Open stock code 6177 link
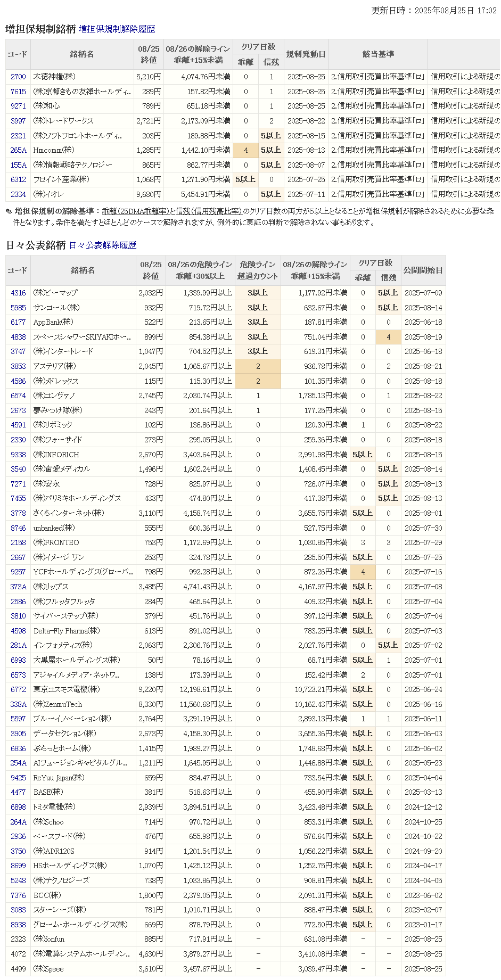The width and height of the screenshot is (501, 980). [18, 322]
